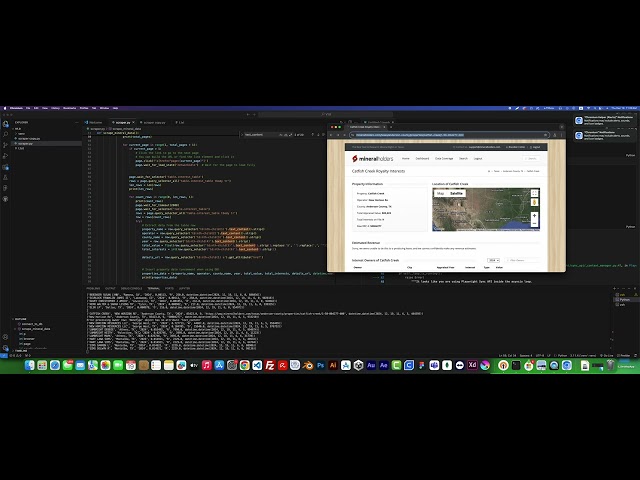The width and height of the screenshot is (640, 480).
Task: Switch to the Welcome editor tab
Action: click(95, 122)
